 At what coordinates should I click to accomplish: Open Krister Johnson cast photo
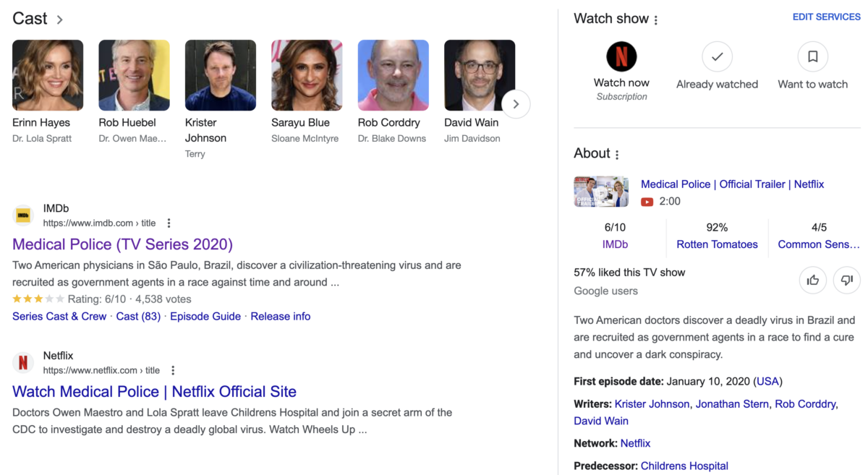(221, 75)
